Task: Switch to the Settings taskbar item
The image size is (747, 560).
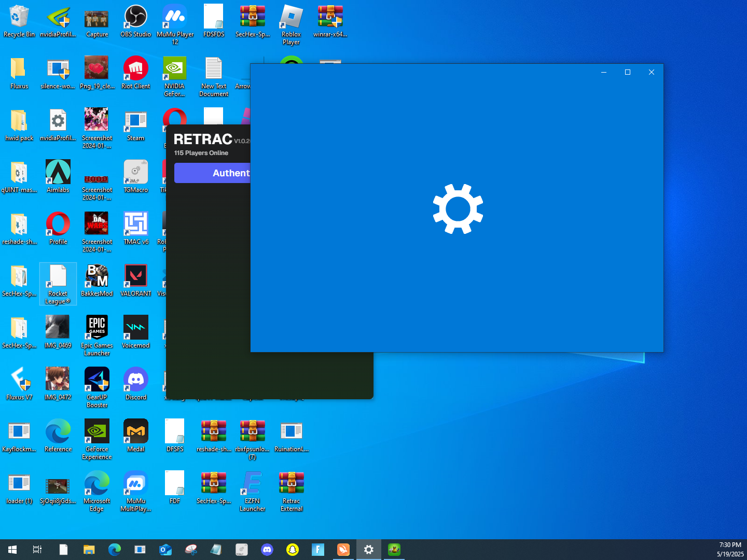Action: (369, 550)
